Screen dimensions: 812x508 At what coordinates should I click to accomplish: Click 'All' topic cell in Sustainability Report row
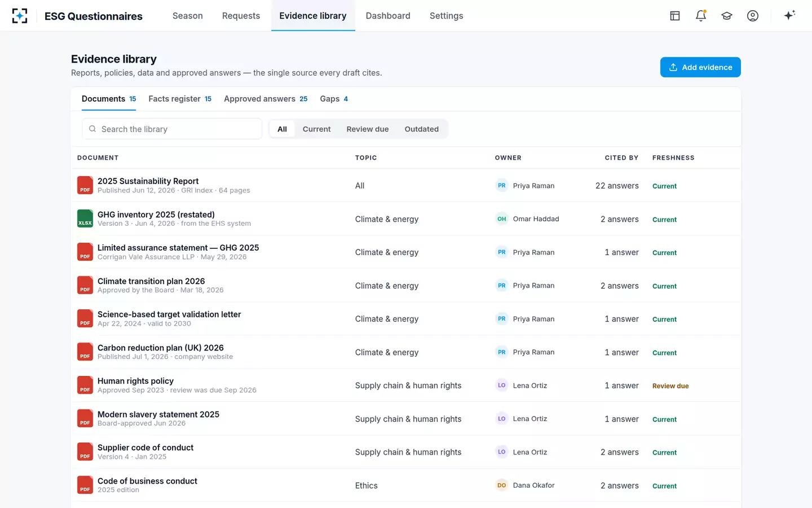pyautogui.click(x=360, y=186)
